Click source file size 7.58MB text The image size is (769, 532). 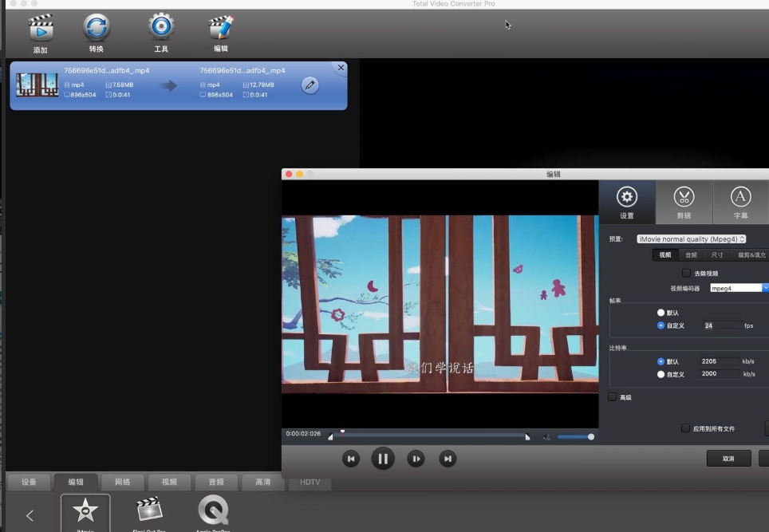[123, 85]
